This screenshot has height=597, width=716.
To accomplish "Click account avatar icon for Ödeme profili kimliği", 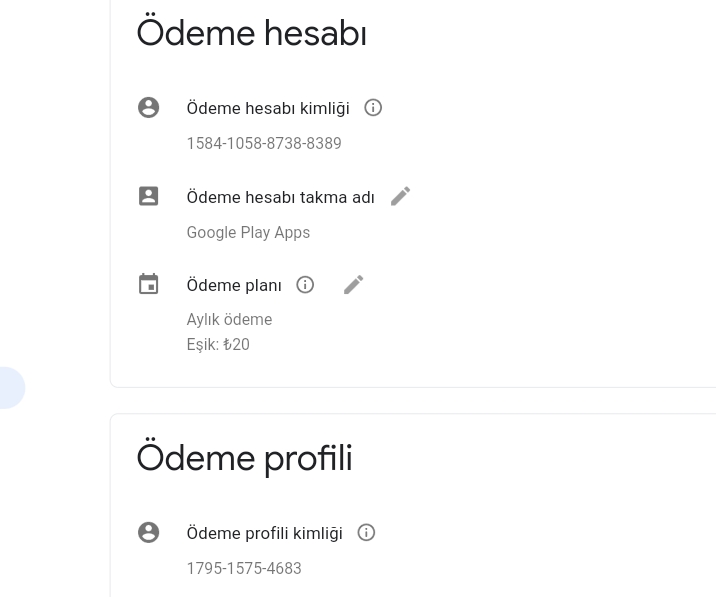I will [x=148, y=533].
